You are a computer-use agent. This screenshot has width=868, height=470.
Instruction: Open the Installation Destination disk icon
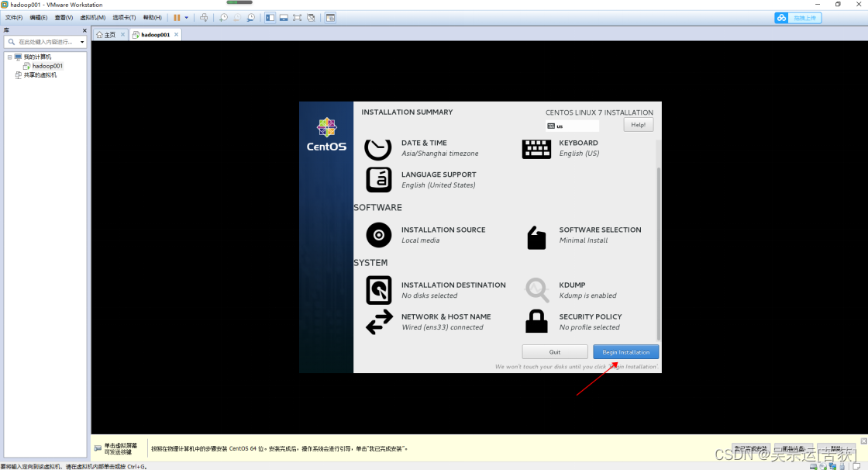point(379,290)
